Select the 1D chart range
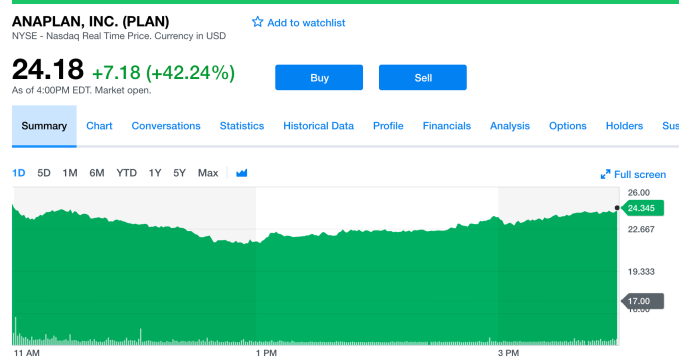 click(19, 173)
